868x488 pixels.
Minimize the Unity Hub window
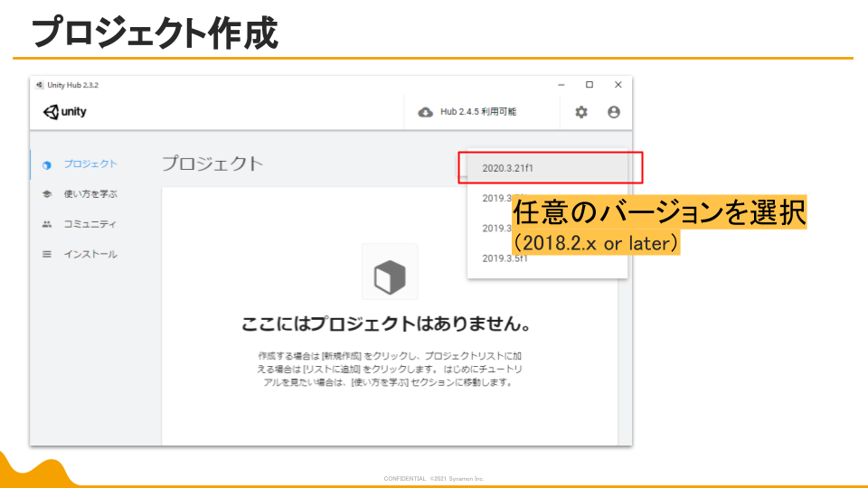[x=561, y=85]
